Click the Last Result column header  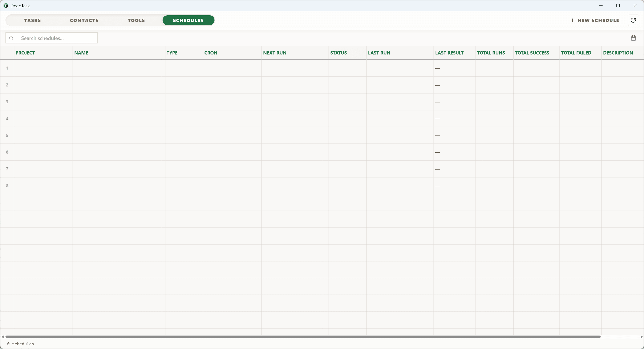click(449, 53)
